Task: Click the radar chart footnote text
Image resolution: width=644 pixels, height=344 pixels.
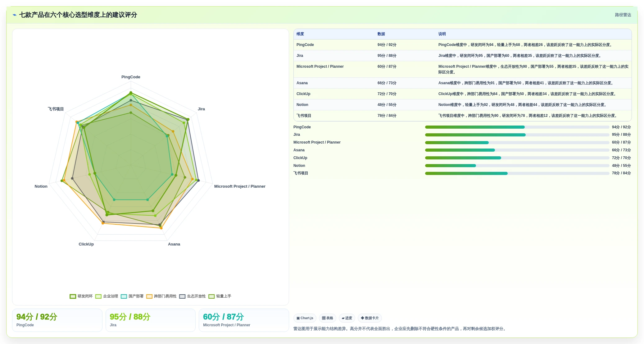Action: [x=400, y=329]
